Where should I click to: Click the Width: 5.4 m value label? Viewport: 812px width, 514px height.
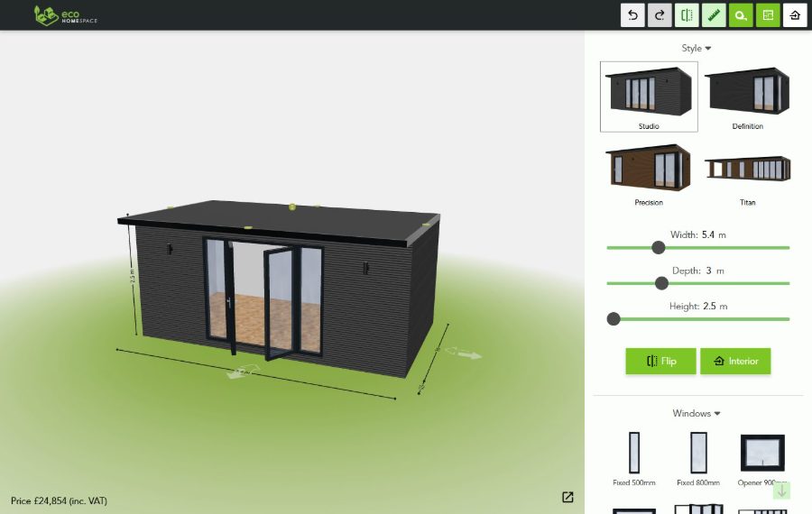pos(698,235)
